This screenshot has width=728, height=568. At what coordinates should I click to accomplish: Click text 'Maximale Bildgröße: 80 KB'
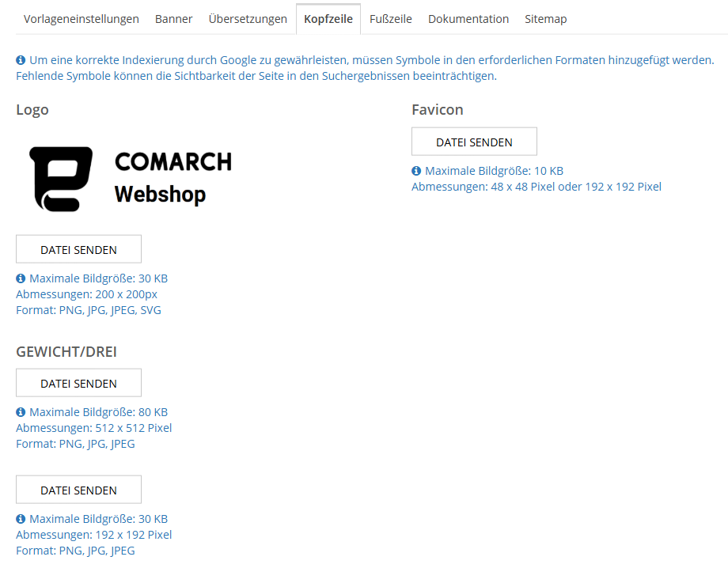[98, 412]
